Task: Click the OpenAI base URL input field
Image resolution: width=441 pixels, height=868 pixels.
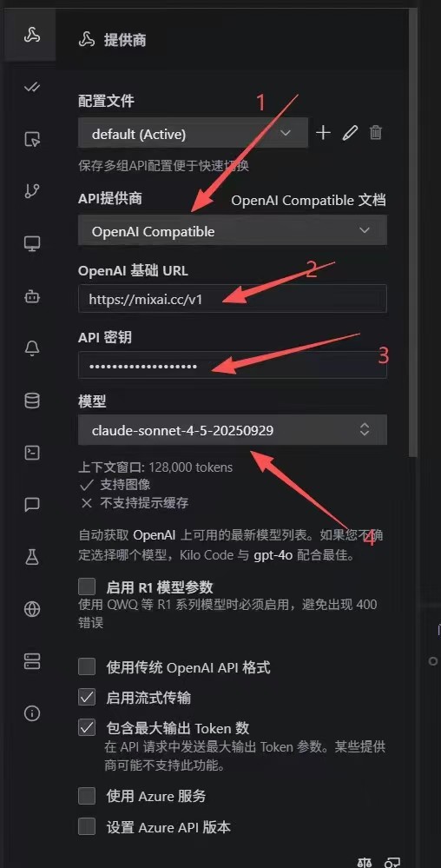Action: click(233, 299)
